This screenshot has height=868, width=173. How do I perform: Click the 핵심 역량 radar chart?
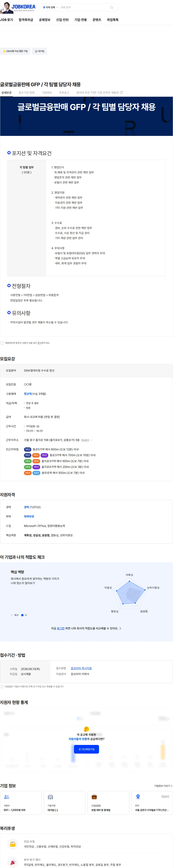[x=130, y=594]
